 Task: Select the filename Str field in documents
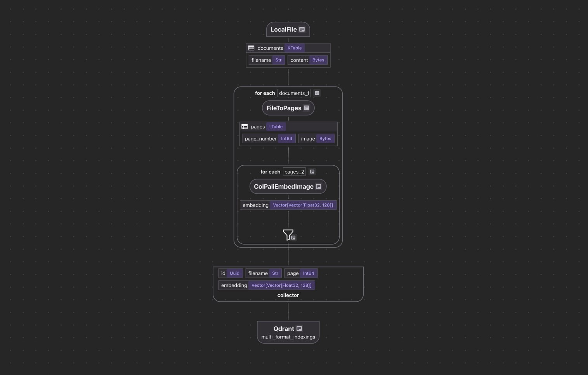[x=267, y=60]
